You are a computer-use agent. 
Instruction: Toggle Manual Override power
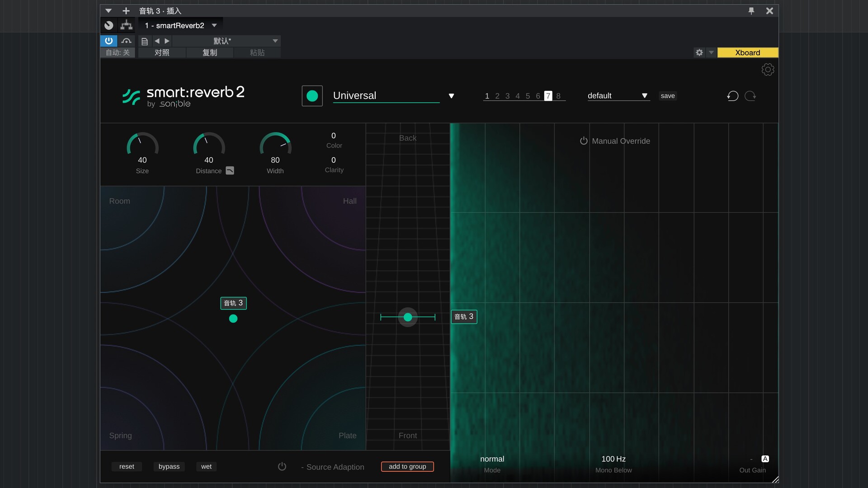point(584,141)
